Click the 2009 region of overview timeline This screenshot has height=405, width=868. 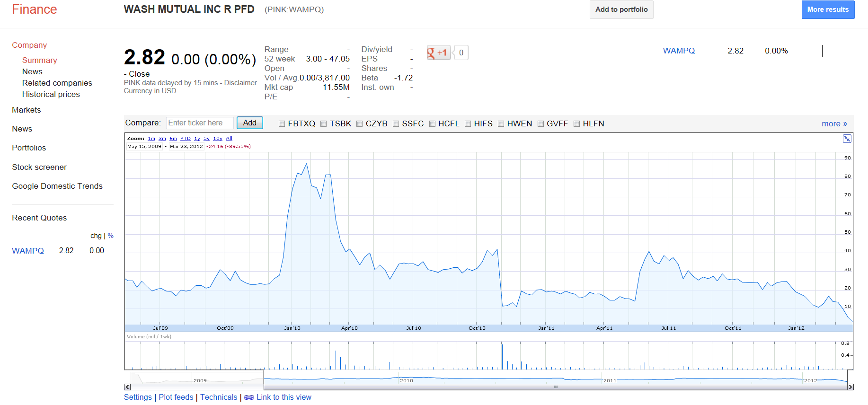pos(200,380)
